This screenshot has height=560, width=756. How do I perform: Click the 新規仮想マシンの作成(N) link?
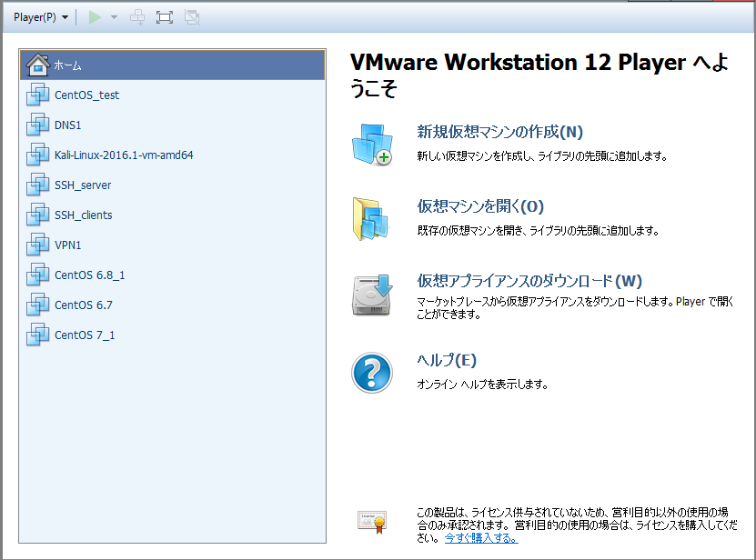coord(500,132)
